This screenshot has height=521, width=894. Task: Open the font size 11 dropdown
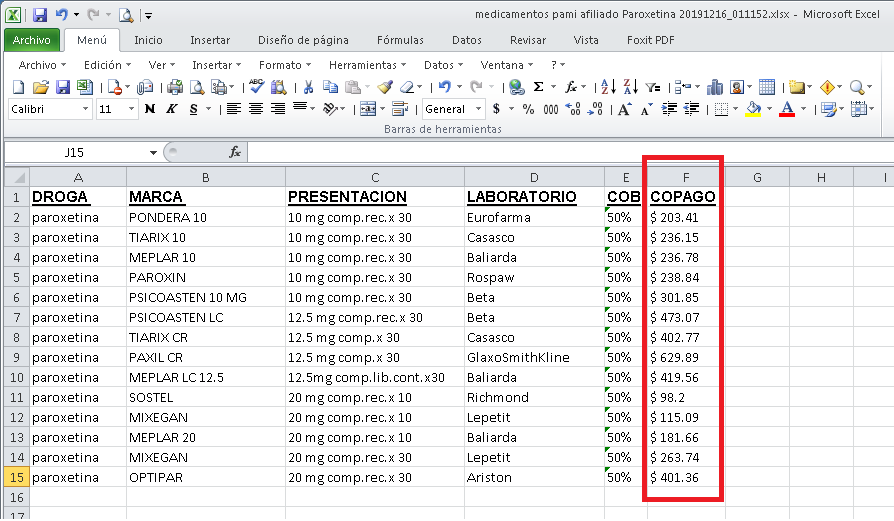click(x=131, y=109)
